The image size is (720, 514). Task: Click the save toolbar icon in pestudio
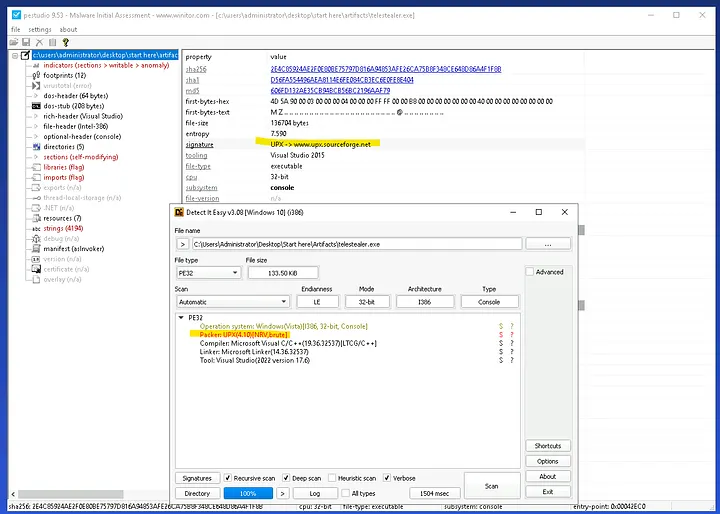(x=26, y=42)
